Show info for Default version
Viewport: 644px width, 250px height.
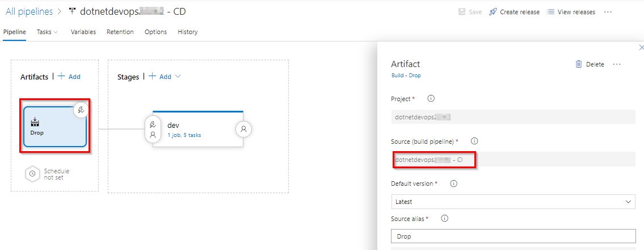coord(454,184)
